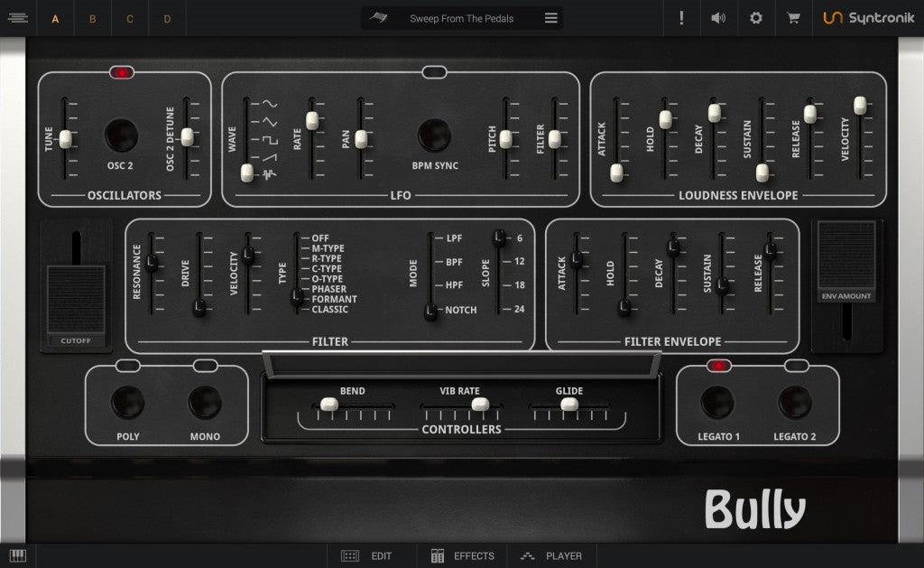Open the main hamburger menu
Image resolution: width=924 pixels, height=568 pixels.
point(18,18)
